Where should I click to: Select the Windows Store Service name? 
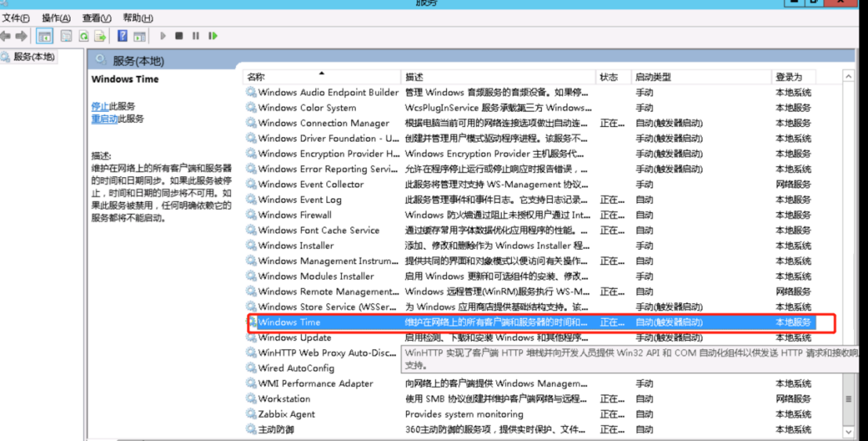327,307
